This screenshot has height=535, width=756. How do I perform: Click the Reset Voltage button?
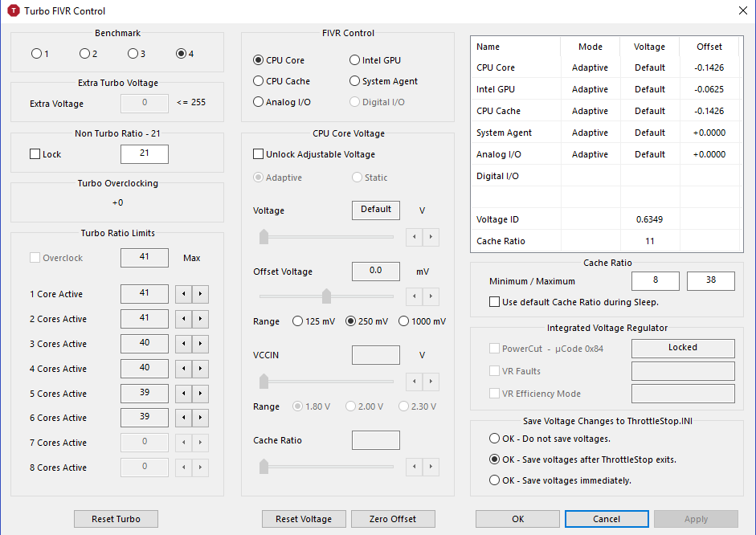(304, 519)
